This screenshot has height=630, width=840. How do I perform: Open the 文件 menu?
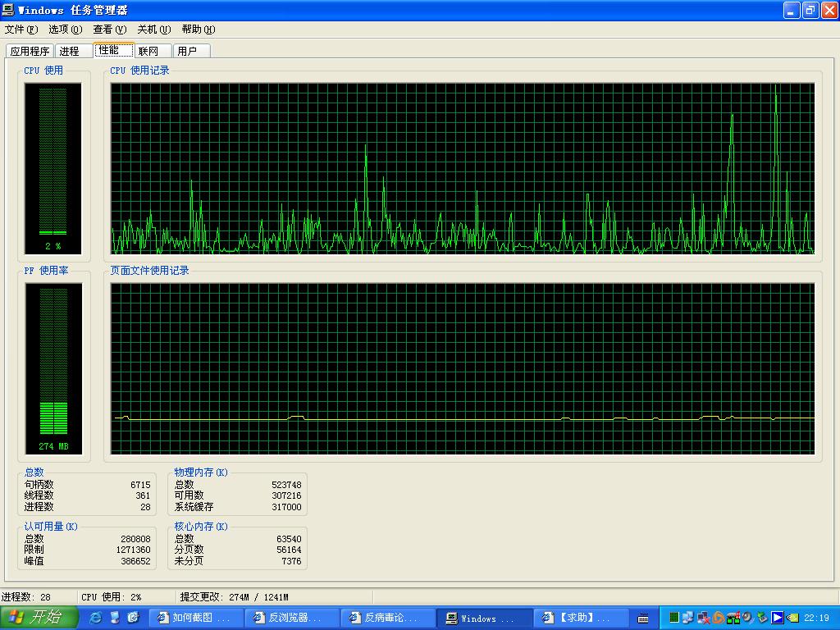coord(21,30)
